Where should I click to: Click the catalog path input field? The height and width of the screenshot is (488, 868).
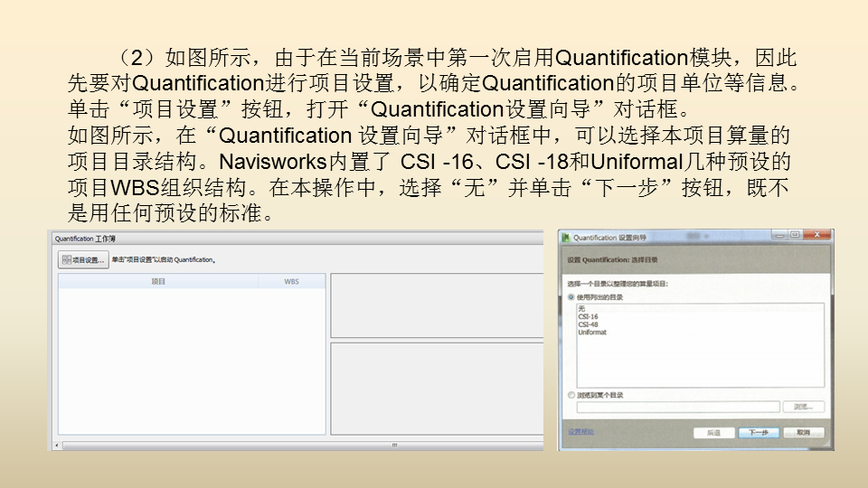click(x=678, y=407)
